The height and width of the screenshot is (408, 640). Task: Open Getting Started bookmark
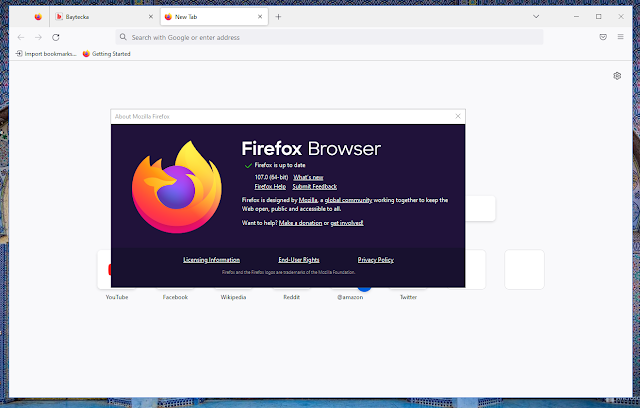pos(107,54)
